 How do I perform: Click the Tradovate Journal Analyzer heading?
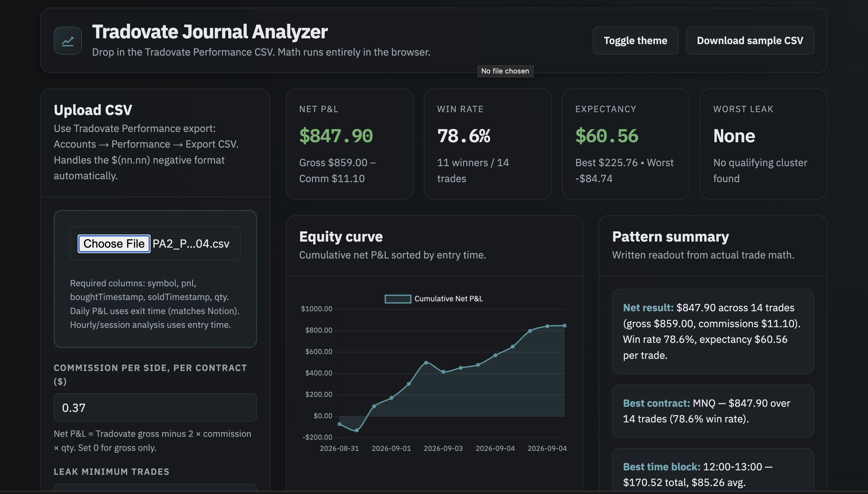[210, 32]
